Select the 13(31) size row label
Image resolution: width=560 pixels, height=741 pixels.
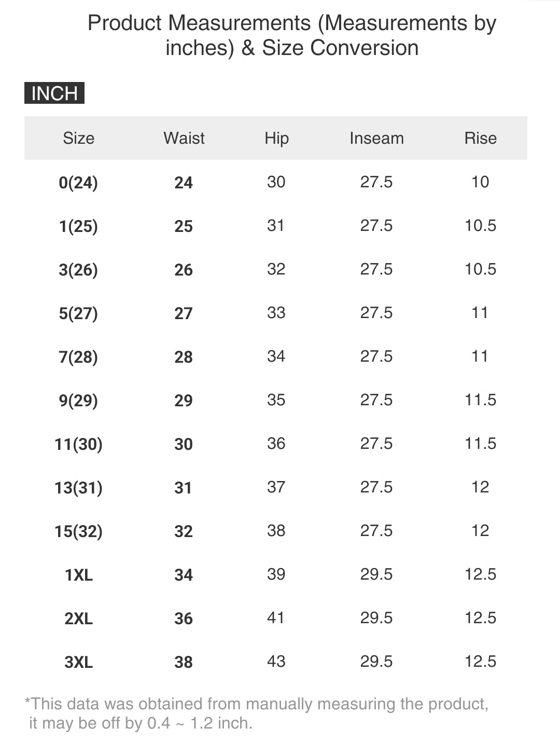point(78,488)
